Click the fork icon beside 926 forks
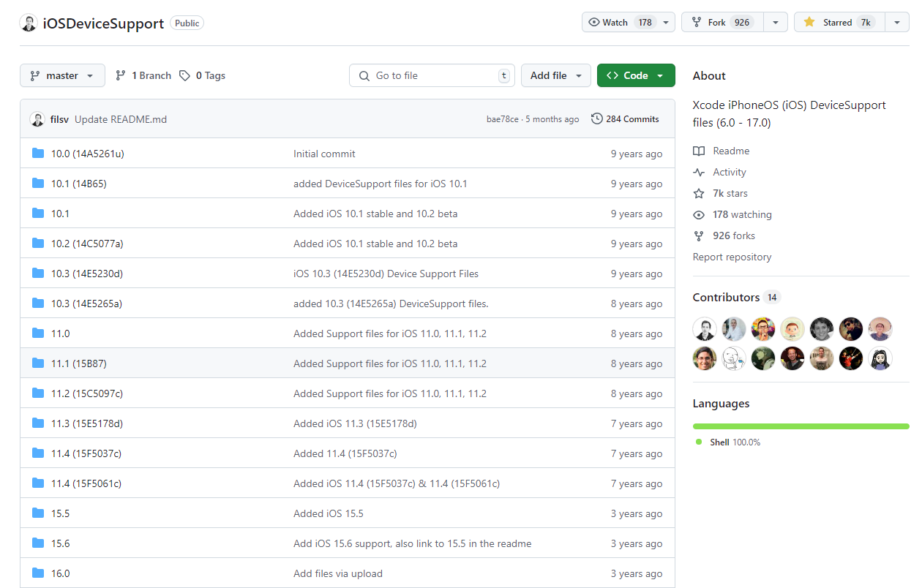The image size is (922, 588). click(x=699, y=235)
